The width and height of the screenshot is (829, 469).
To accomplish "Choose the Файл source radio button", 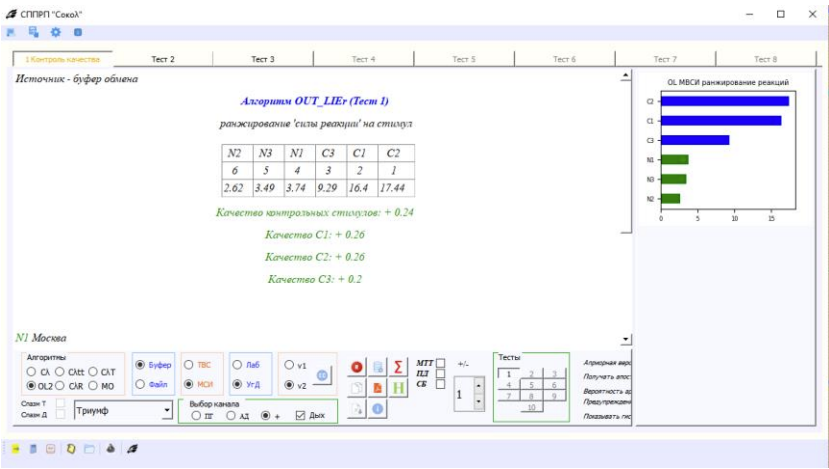I will [140, 384].
